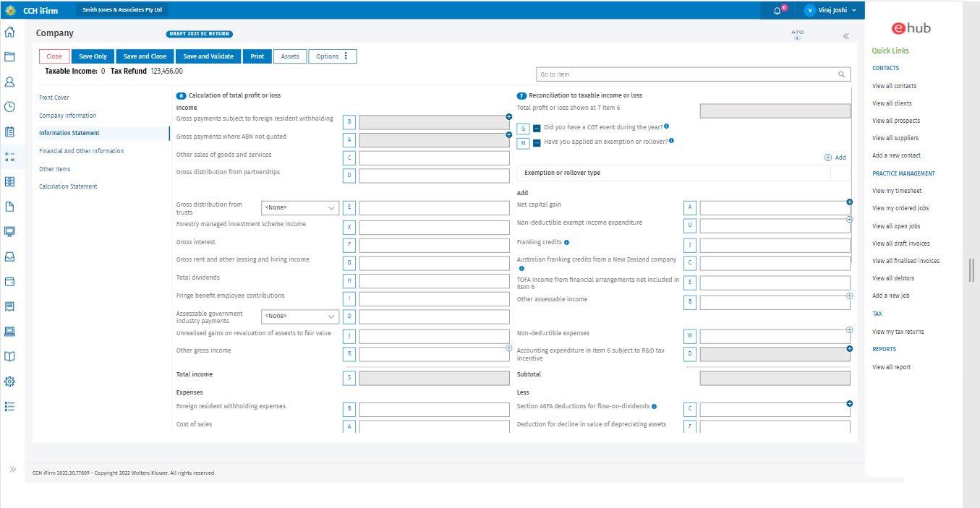This screenshot has height=508, width=980.
Task: Open the Home dashboard icon in sidebar
Action: tap(10, 32)
